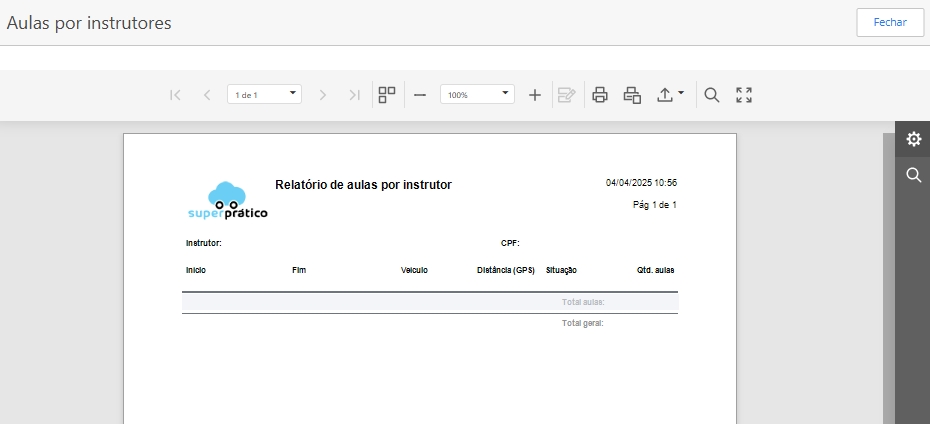Open the search side panel tab
This screenshot has width=930, height=424.
point(913,175)
